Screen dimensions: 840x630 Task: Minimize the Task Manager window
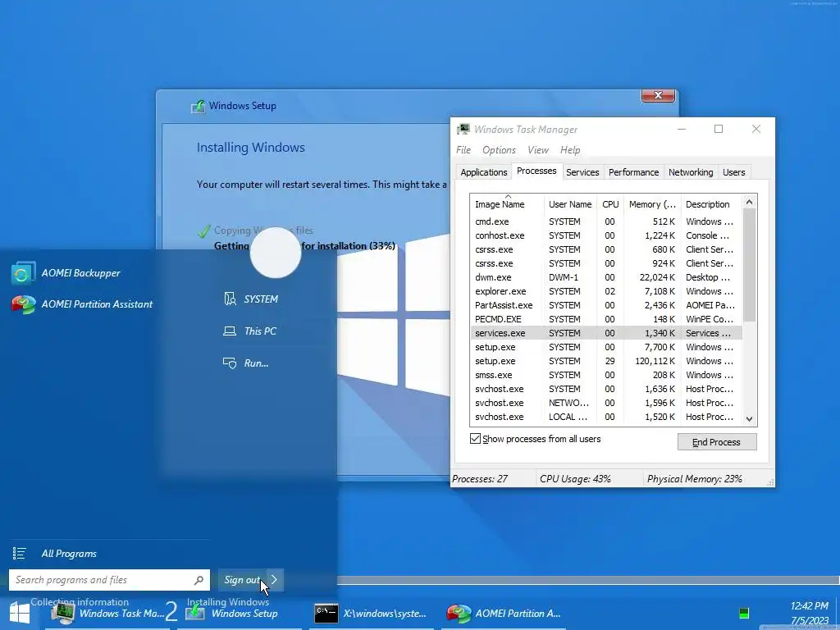tap(682, 129)
